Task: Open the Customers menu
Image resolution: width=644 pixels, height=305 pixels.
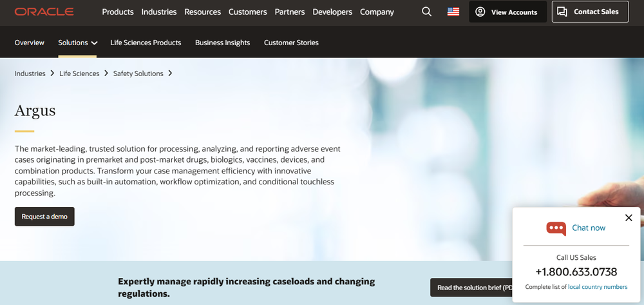Action: (248, 12)
